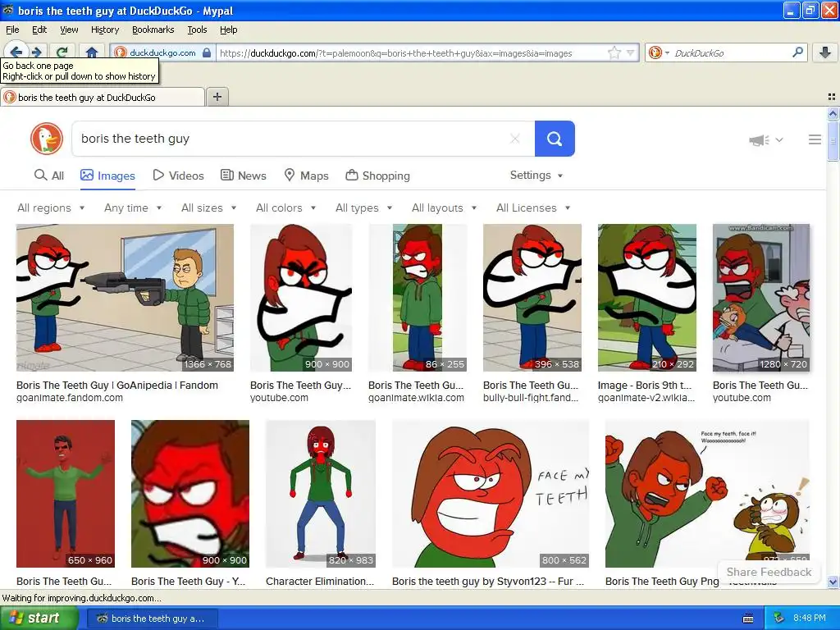Expand the All Licenses filter

tap(533, 208)
